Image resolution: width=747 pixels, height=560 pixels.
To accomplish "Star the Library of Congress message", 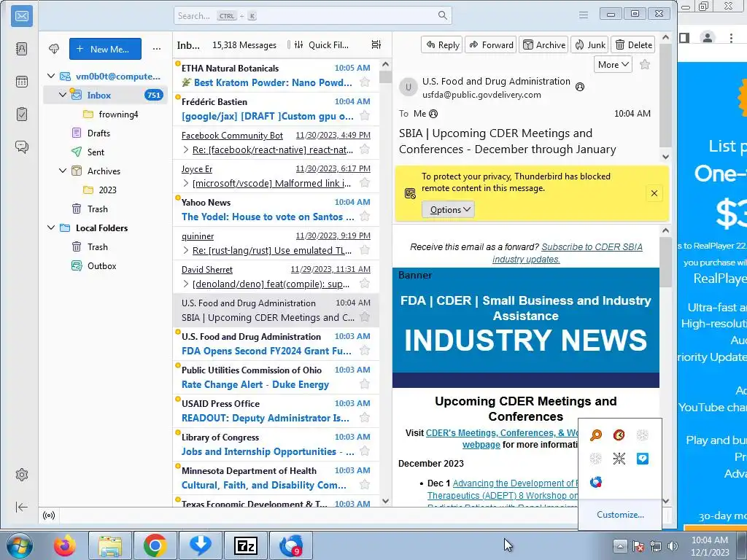I will pos(365,451).
